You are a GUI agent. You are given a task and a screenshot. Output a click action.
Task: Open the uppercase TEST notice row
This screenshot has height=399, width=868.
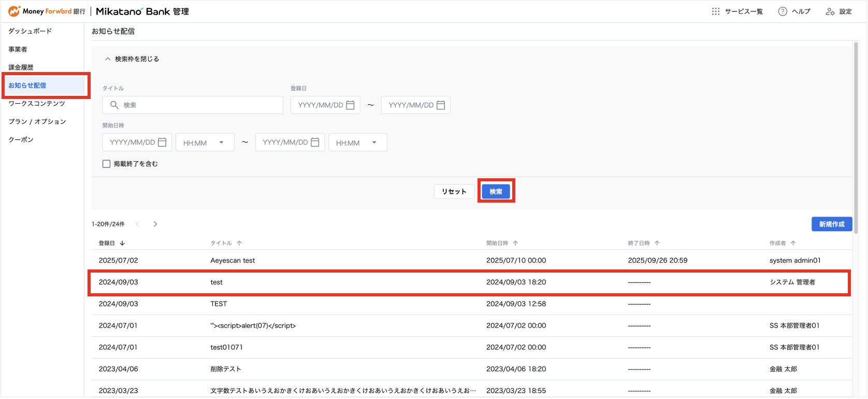coord(471,304)
